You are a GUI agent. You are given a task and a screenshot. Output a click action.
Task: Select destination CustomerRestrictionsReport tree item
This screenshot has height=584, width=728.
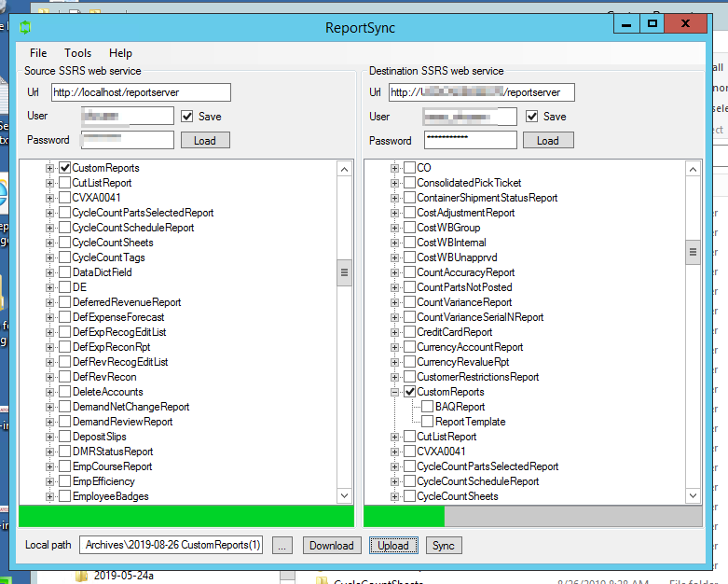click(x=478, y=377)
